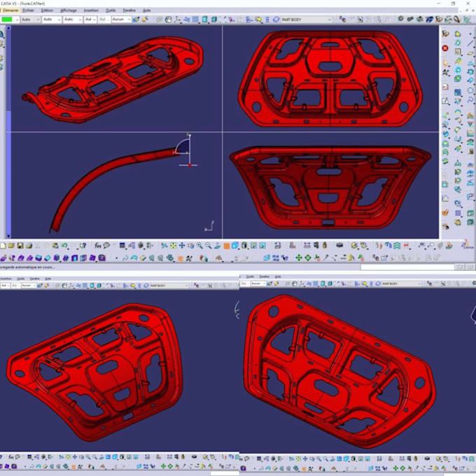Open the second Auto dropdown in graphic properties
The height and width of the screenshot is (476, 476).
[52, 20]
